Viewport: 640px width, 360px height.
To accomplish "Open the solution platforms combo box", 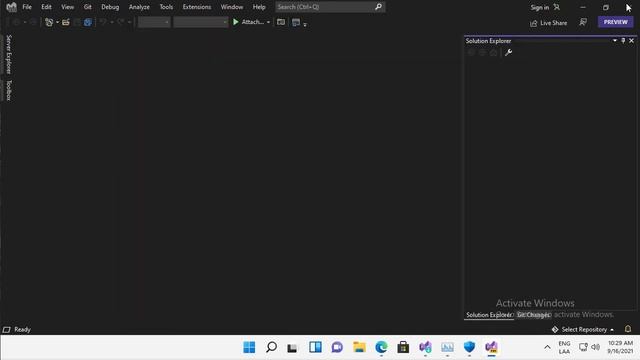I will point(200,22).
